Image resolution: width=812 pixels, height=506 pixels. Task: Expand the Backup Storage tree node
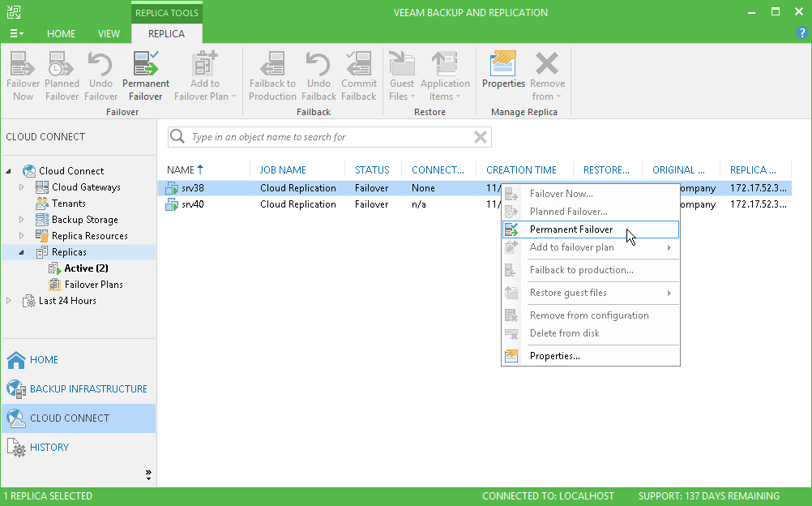(21, 220)
